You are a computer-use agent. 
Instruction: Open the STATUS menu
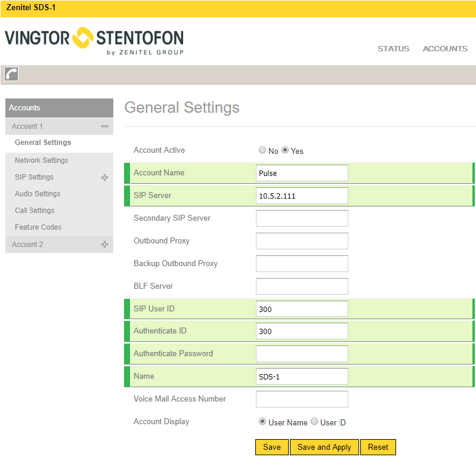[393, 49]
